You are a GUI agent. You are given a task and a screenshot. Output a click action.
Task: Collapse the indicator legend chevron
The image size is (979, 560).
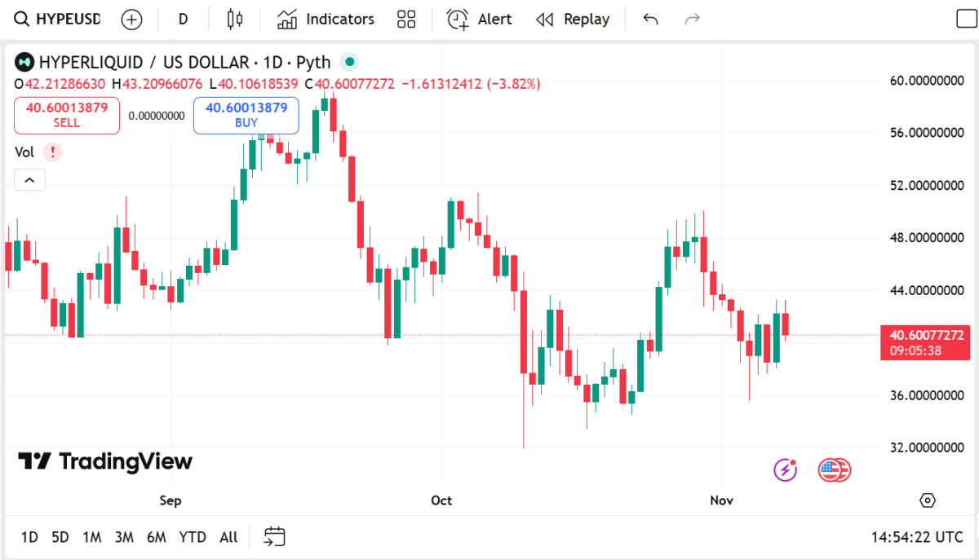[29, 180]
